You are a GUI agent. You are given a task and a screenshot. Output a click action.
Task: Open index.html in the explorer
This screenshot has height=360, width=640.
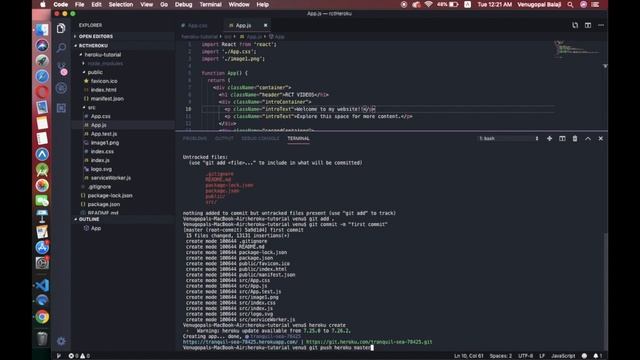(103, 90)
